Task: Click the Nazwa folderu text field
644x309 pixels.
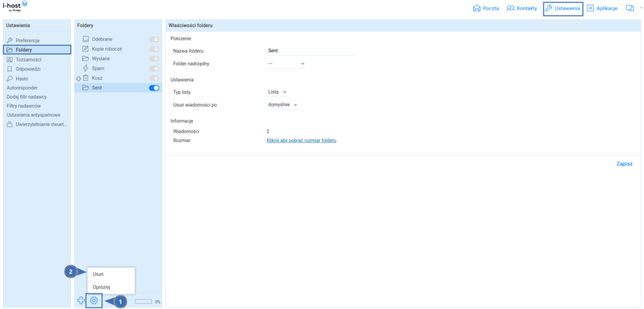Action: coord(311,50)
